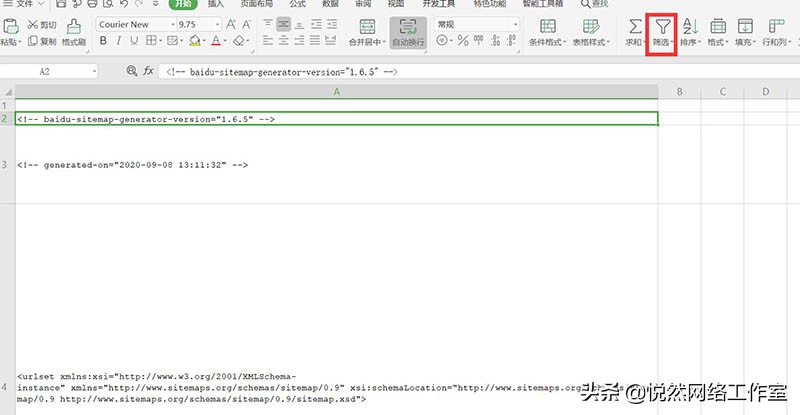
Task: Select the Format Painter (格式刷) brush
Action: click(74, 32)
